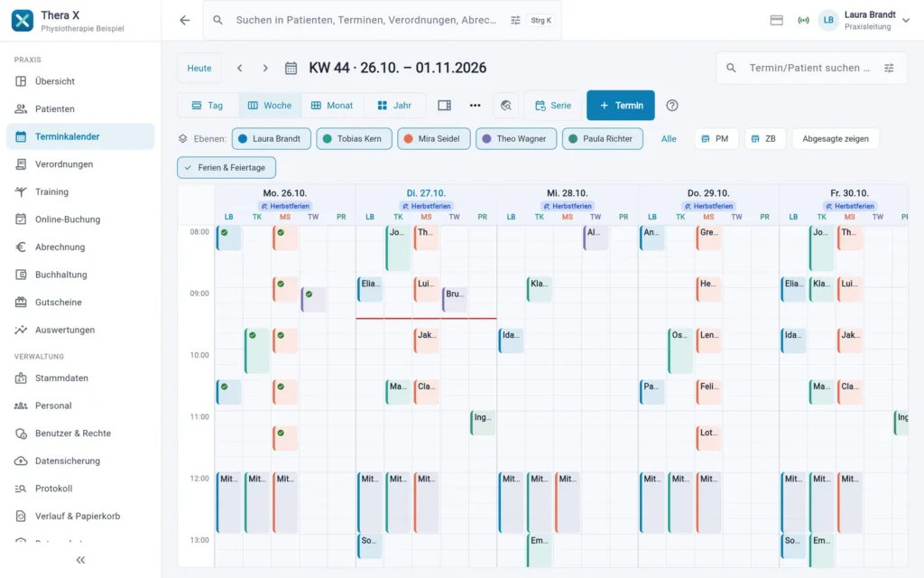This screenshot has height=578, width=924.
Task: Toggle Theo Wagner layer chip
Action: (x=515, y=138)
